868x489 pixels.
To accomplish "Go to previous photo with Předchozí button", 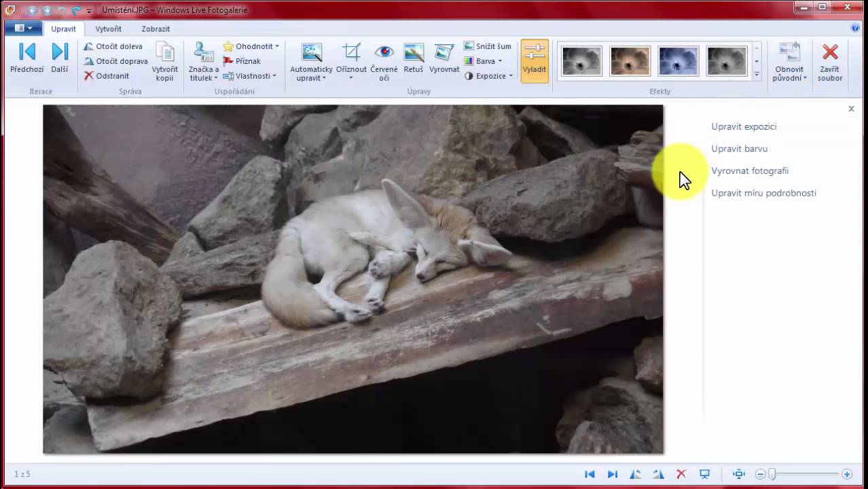I will point(27,58).
